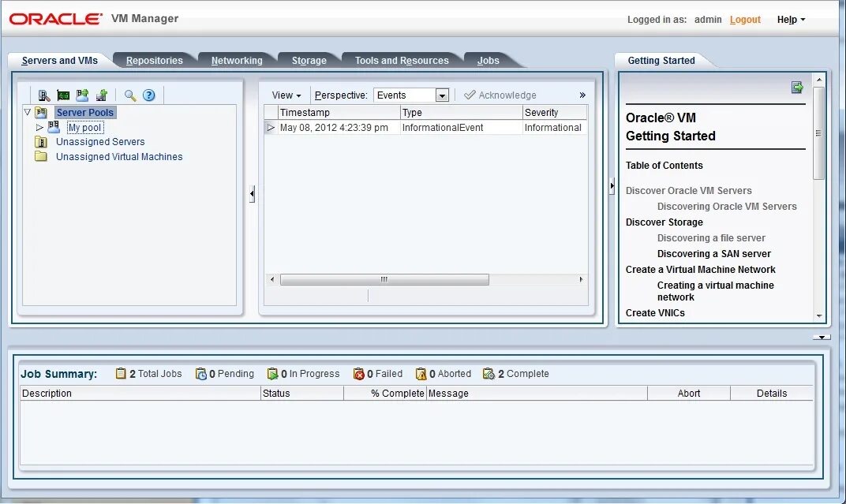This screenshot has height=504, width=846.
Task: Open the Create a Virtual Machine Network link
Action: tap(700, 270)
